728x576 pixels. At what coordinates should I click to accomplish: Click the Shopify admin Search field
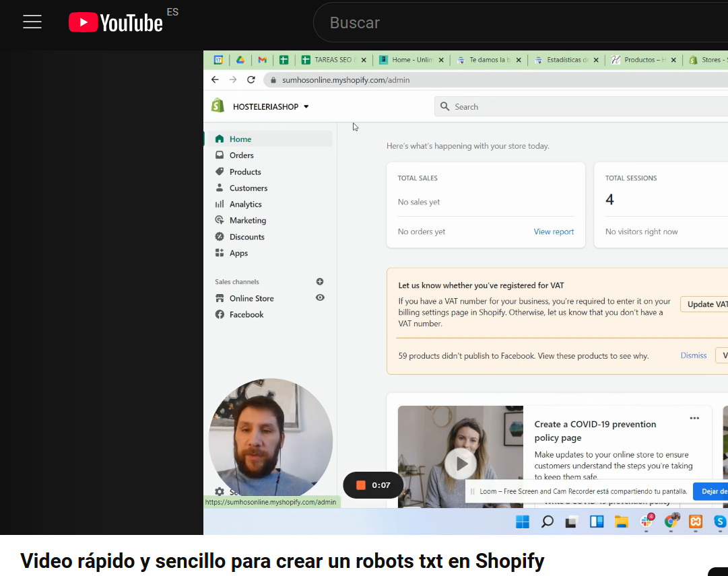pyautogui.click(x=581, y=107)
